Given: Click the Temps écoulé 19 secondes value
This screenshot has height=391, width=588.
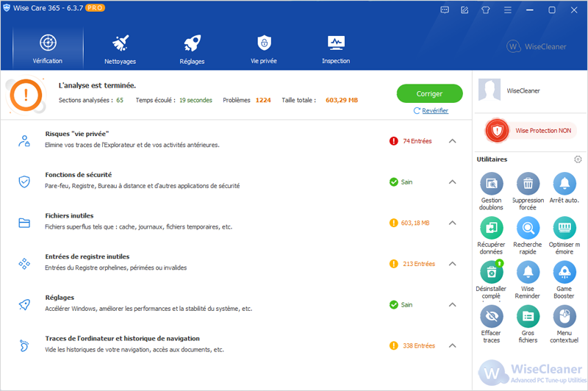Looking at the screenshot, I should [196, 100].
